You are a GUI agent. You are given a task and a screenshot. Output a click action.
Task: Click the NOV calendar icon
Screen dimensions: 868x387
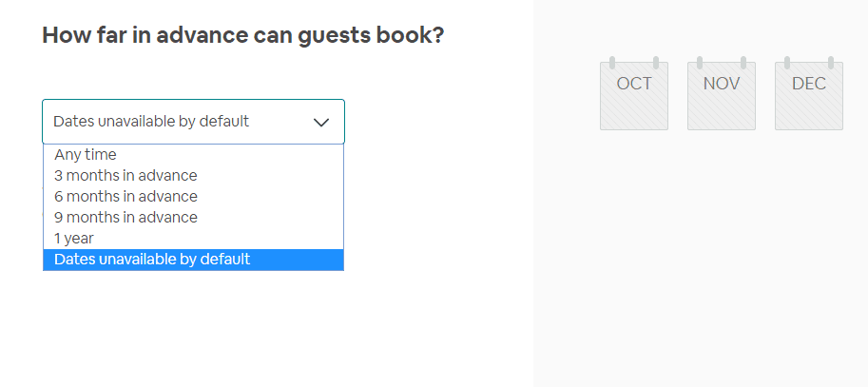click(x=722, y=95)
